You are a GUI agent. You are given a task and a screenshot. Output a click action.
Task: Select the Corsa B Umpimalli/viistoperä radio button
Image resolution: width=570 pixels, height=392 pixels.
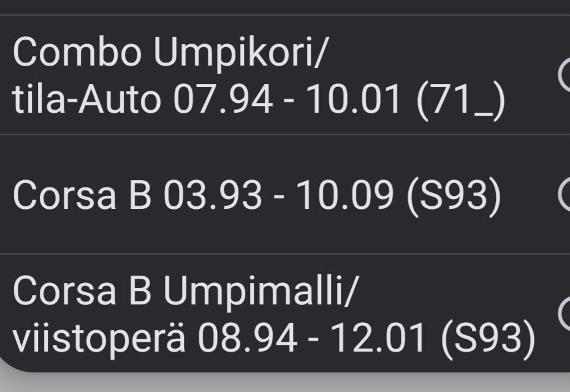[565, 313]
